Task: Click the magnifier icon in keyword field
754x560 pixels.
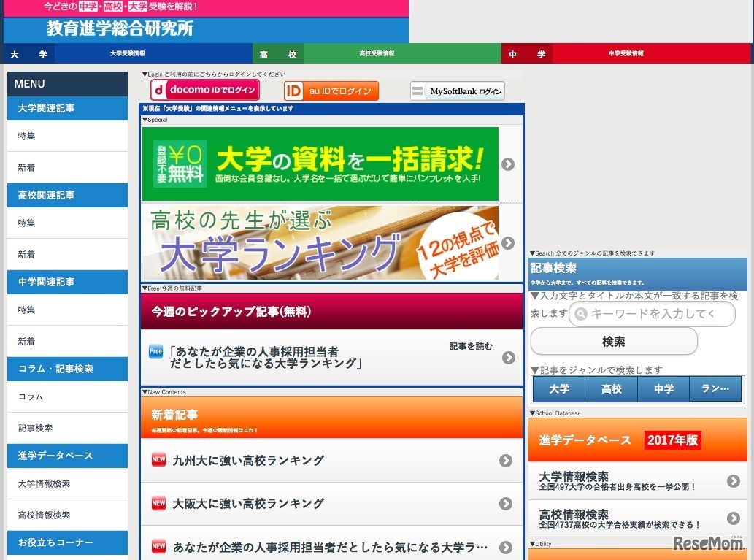Action: (581, 314)
